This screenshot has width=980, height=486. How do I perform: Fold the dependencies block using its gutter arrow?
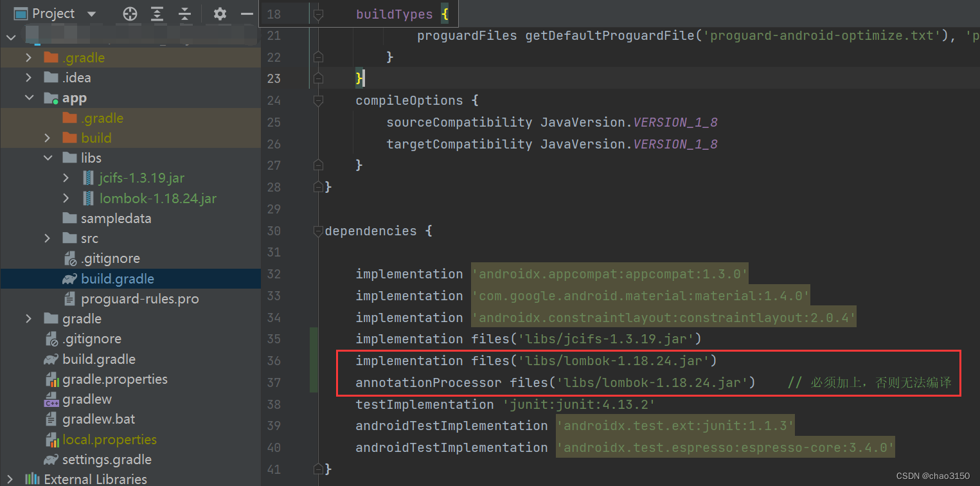tap(317, 231)
